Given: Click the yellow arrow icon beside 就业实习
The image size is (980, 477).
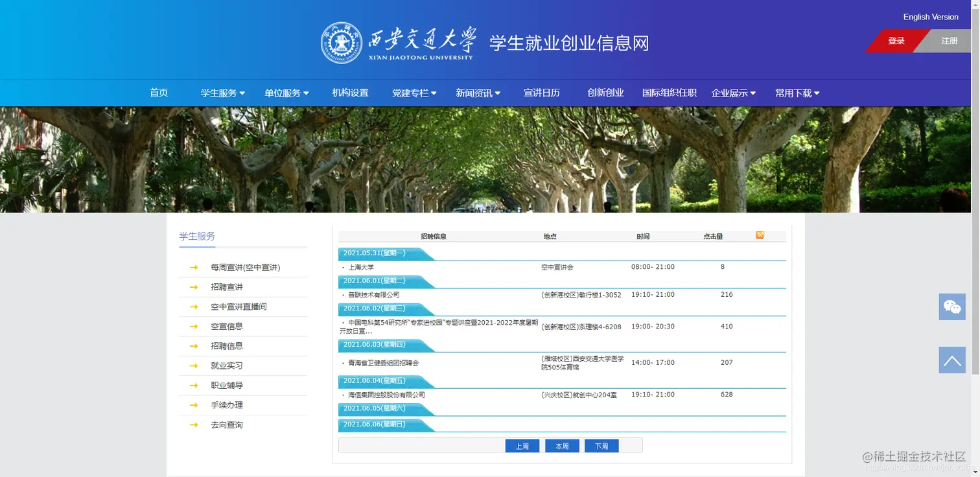Looking at the screenshot, I should [x=194, y=366].
